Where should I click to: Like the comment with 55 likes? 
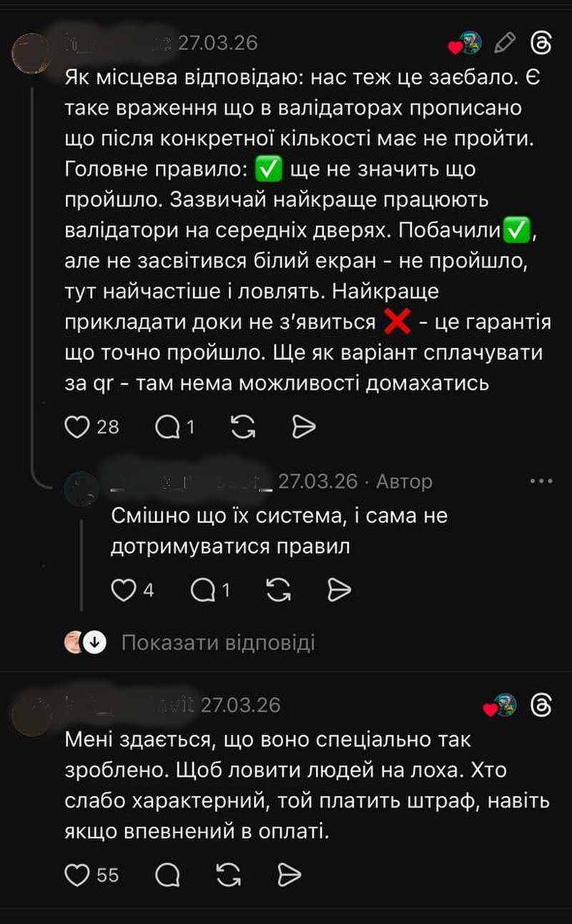coord(76,874)
